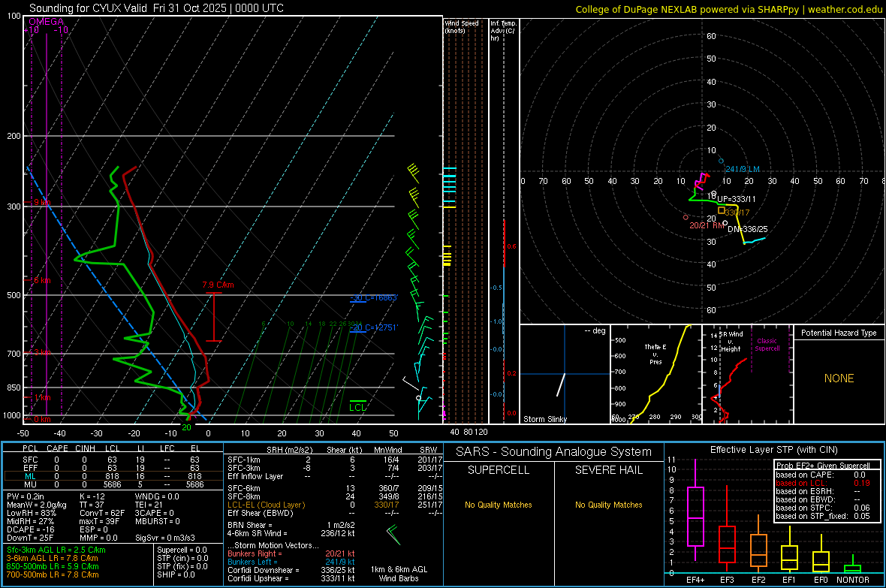Click the blue "Bunkers Left =" label
The width and height of the screenshot is (886, 588).
[x=252, y=562]
